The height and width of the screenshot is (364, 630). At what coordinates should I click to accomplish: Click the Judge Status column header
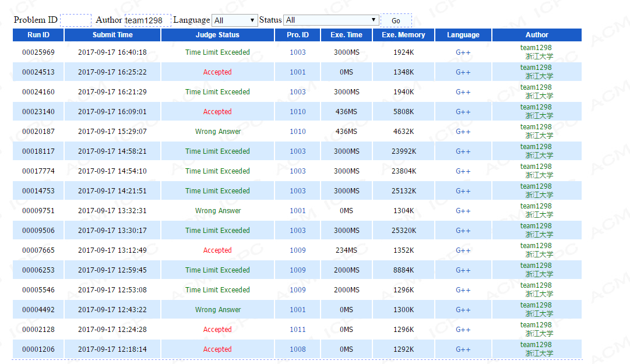coord(217,35)
